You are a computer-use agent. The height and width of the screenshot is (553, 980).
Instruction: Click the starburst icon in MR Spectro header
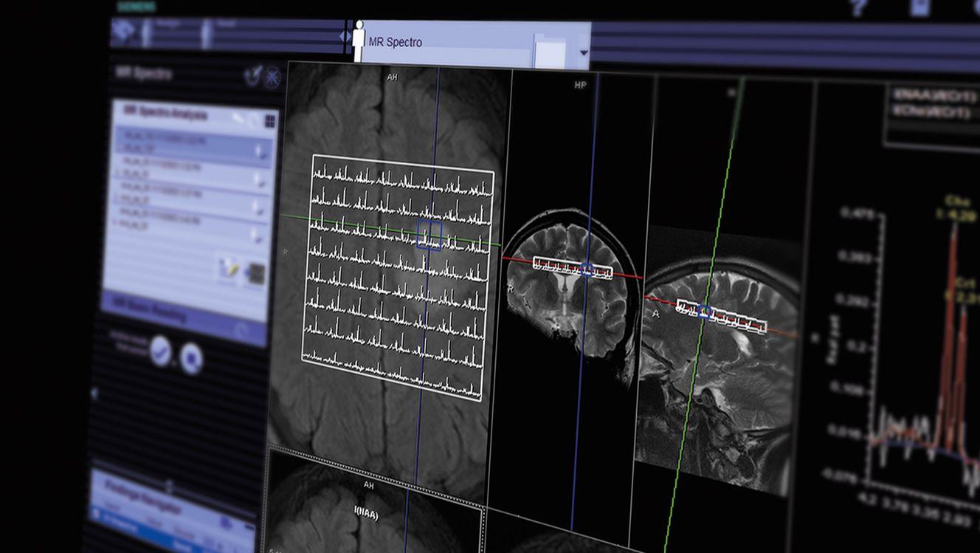click(x=273, y=75)
